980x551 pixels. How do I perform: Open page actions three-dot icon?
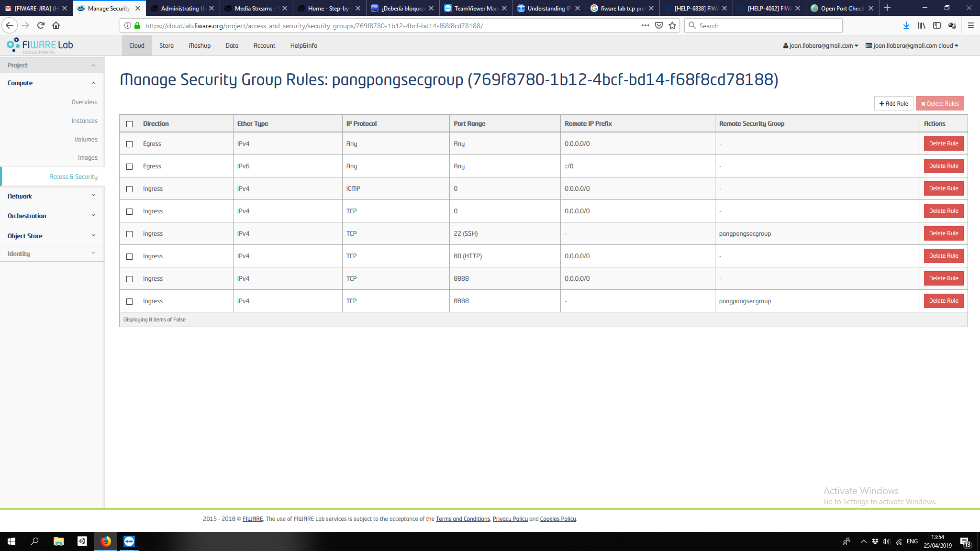(x=646, y=25)
